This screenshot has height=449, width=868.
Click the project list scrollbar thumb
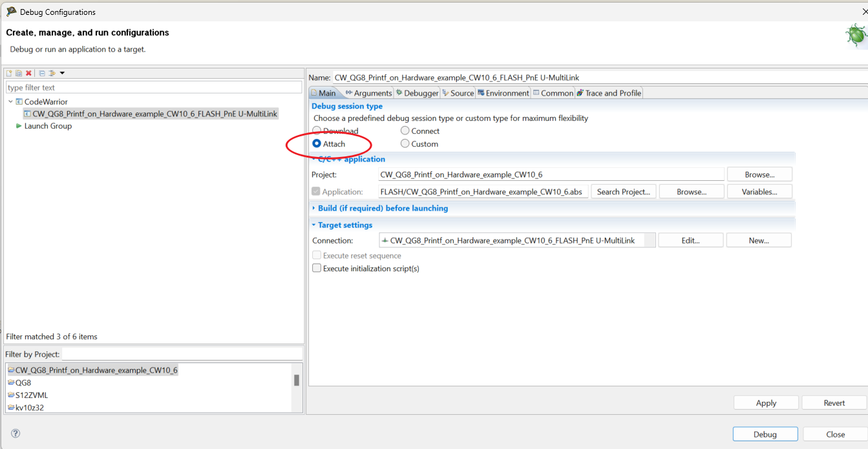coord(297,381)
